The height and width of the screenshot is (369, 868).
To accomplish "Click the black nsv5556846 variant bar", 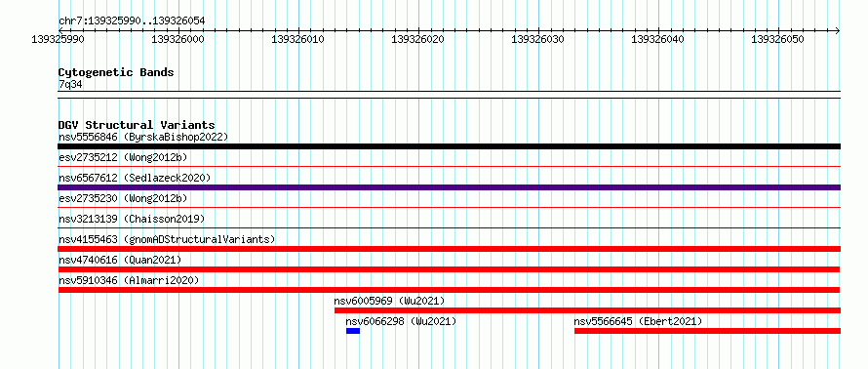I will 450,146.
